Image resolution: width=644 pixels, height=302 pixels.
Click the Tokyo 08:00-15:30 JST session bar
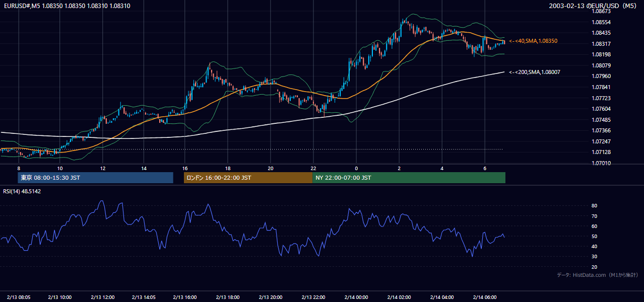coord(95,178)
